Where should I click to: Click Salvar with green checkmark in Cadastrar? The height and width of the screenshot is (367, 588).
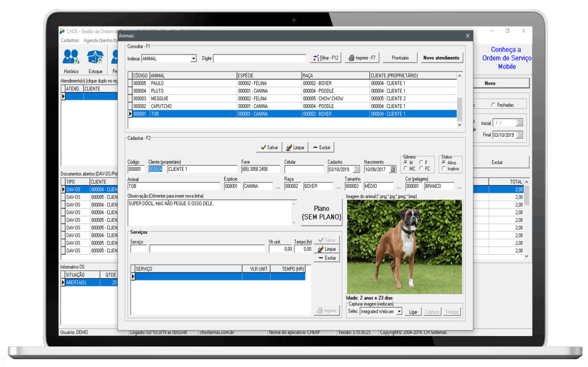coord(269,147)
